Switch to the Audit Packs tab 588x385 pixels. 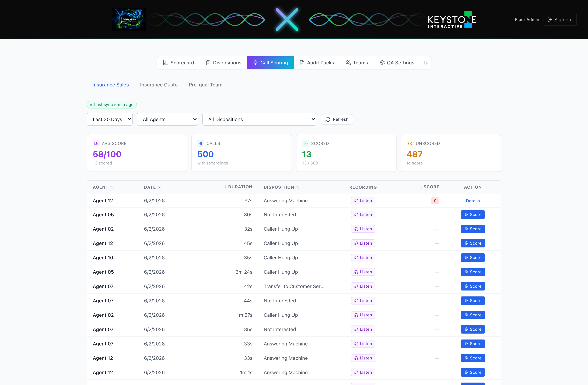[x=317, y=63]
